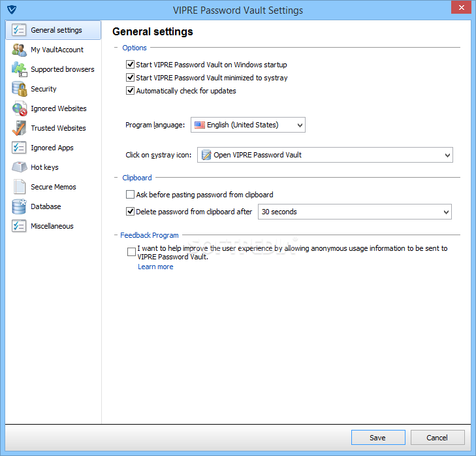Collapse the Feedback Program section
Image resolution: width=476 pixels, height=456 pixels.
pos(116,235)
